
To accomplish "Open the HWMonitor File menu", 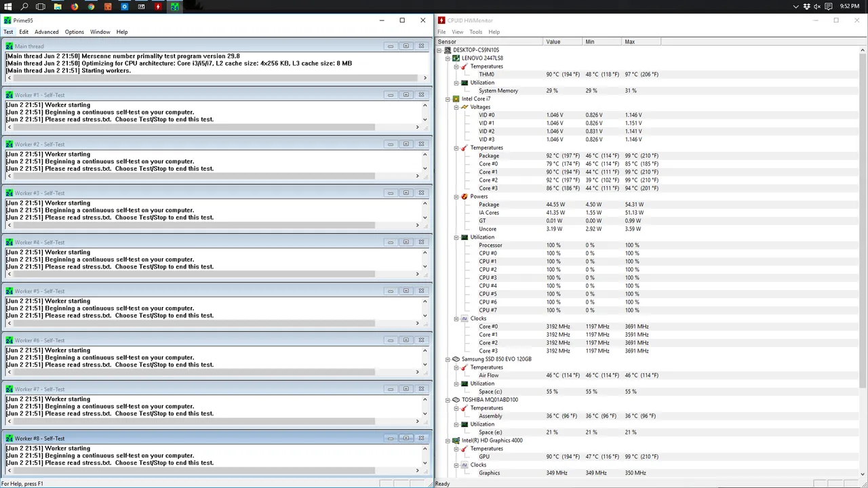I will [441, 32].
